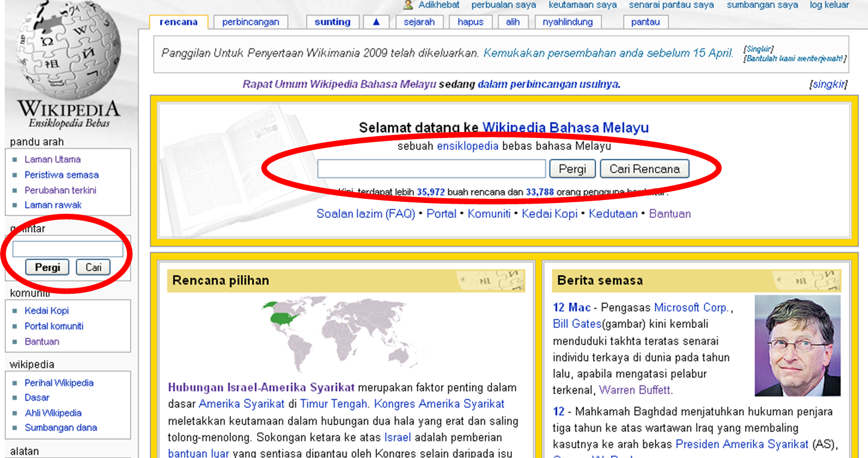Open the triangle move-to-top tab
The height and width of the screenshot is (458, 868).
tap(376, 22)
